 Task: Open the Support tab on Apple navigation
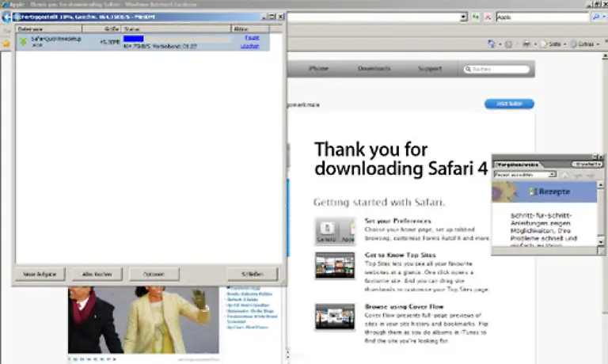pos(430,69)
